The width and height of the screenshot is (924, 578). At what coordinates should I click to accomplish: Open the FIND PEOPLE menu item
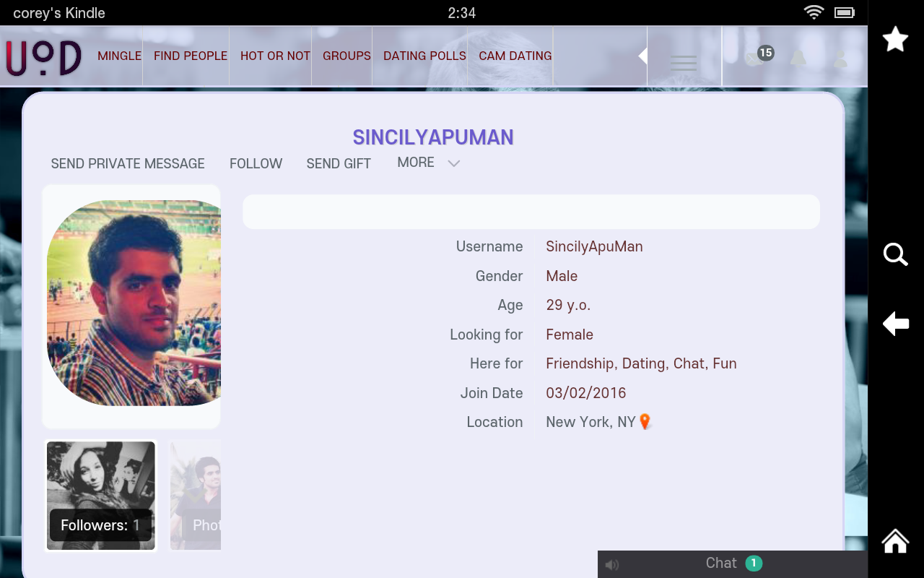coord(191,56)
